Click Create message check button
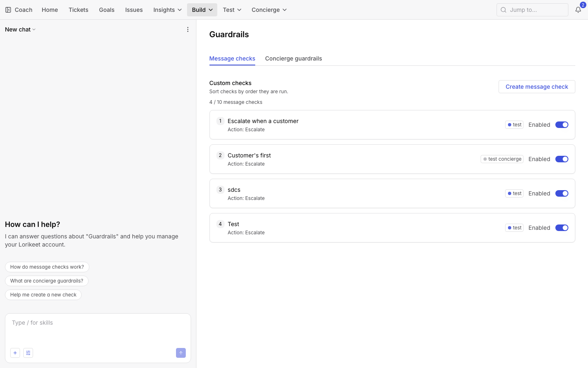 [x=537, y=87]
